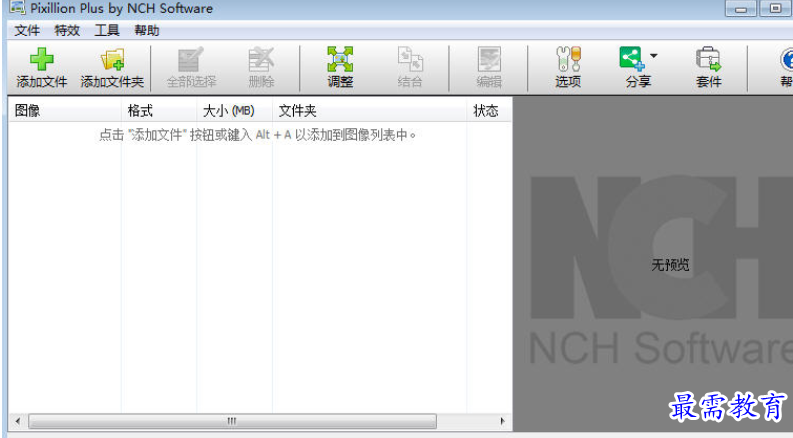Click the 无预览 no-preview label
Screen dimensions: 793x438
tap(670, 265)
